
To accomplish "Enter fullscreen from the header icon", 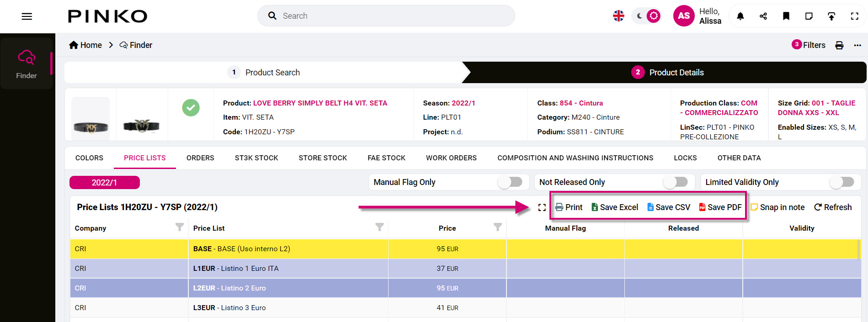I will pyautogui.click(x=854, y=16).
